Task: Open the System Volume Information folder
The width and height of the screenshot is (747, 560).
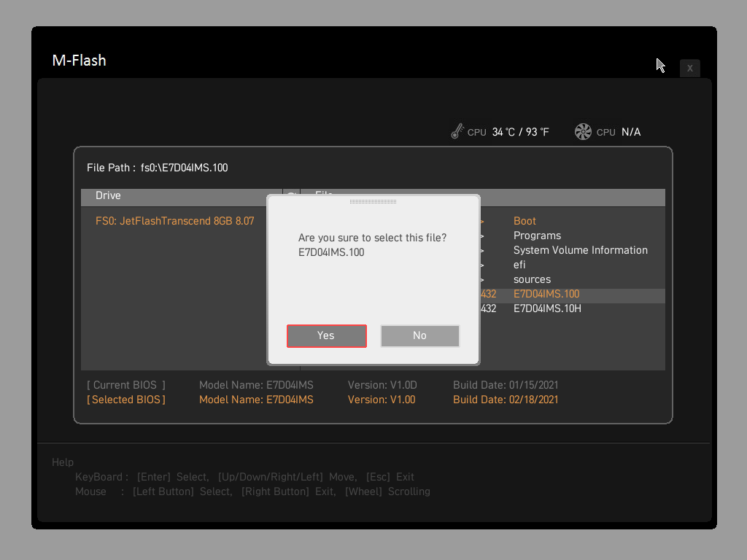Action: [580, 250]
